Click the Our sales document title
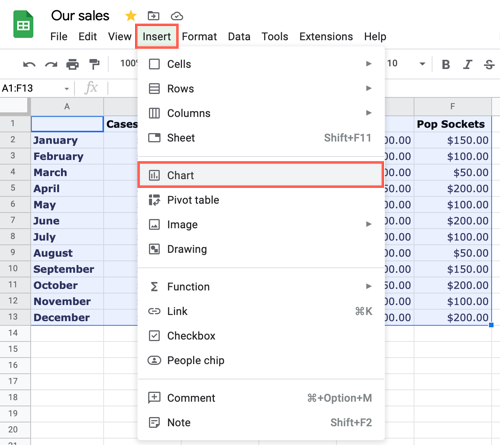500x445 pixels. 80,16
